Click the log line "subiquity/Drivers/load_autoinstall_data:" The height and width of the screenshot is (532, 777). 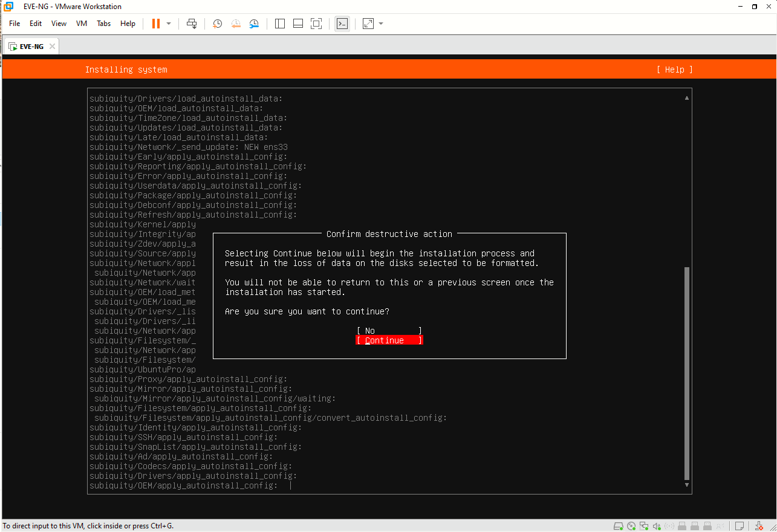pos(186,99)
